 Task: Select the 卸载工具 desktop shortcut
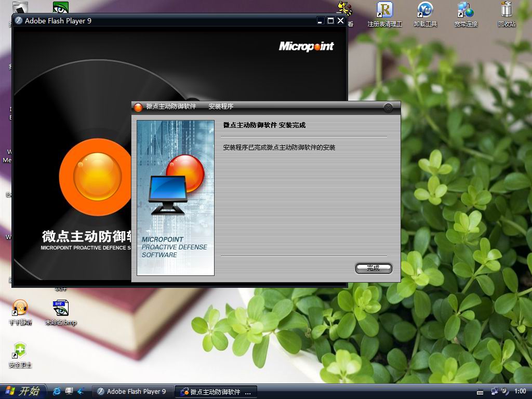(425, 15)
